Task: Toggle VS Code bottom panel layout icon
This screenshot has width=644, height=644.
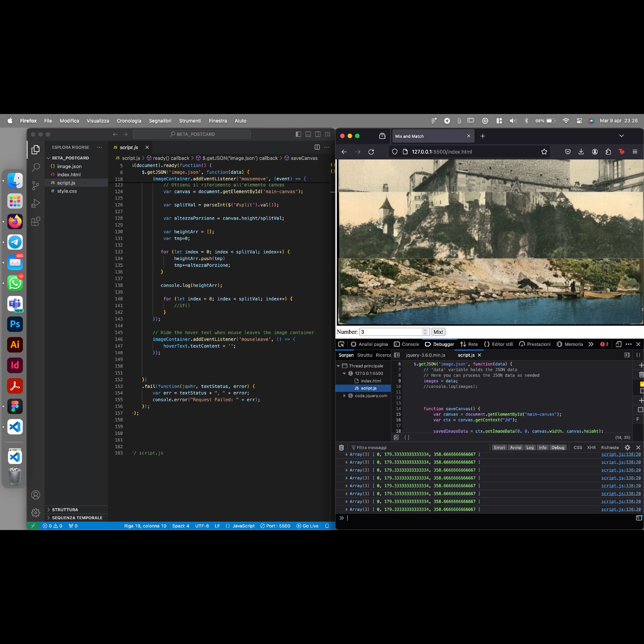Action: pos(308,134)
